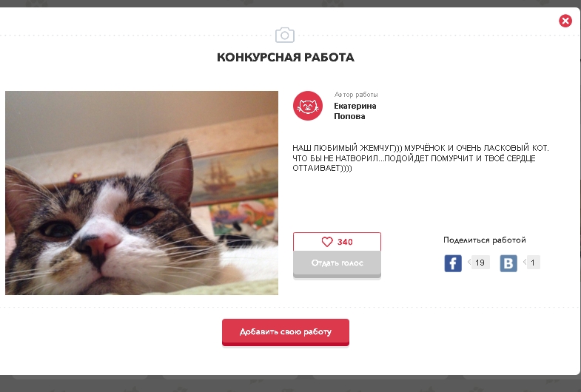The width and height of the screenshot is (581, 392).
Task: Click the entry description about Жемчуг
Action: (420, 158)
